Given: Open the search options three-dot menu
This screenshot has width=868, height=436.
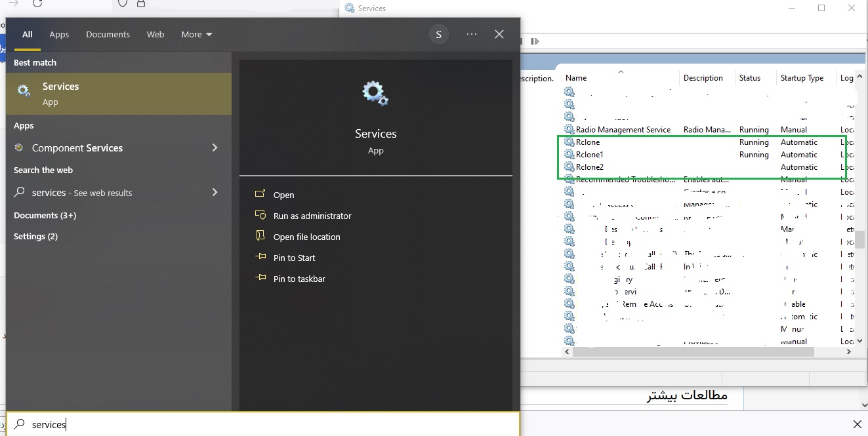Looking at the screenshot, I should [x=472, y=34].
